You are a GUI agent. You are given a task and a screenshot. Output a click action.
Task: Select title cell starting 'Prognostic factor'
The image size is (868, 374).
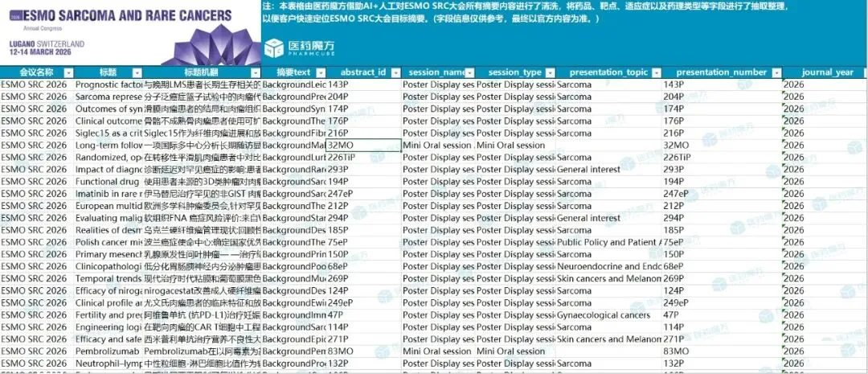coord(108,84)
